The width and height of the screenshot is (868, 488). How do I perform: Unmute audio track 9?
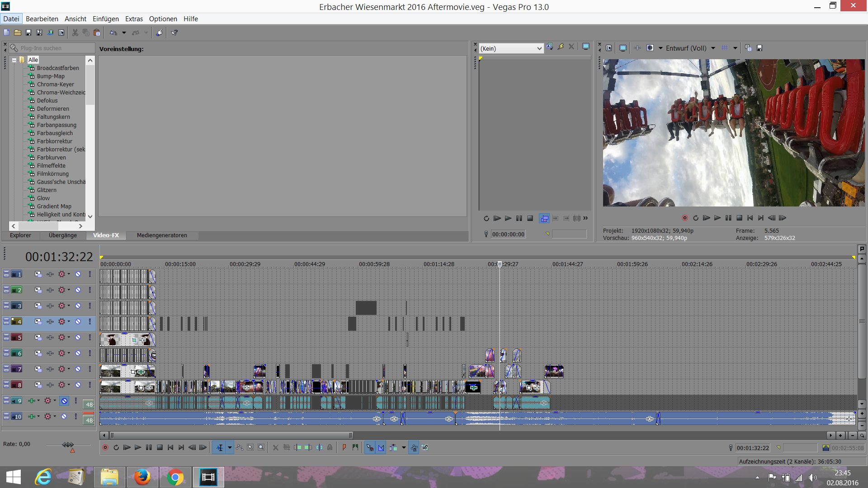(64, 401)
